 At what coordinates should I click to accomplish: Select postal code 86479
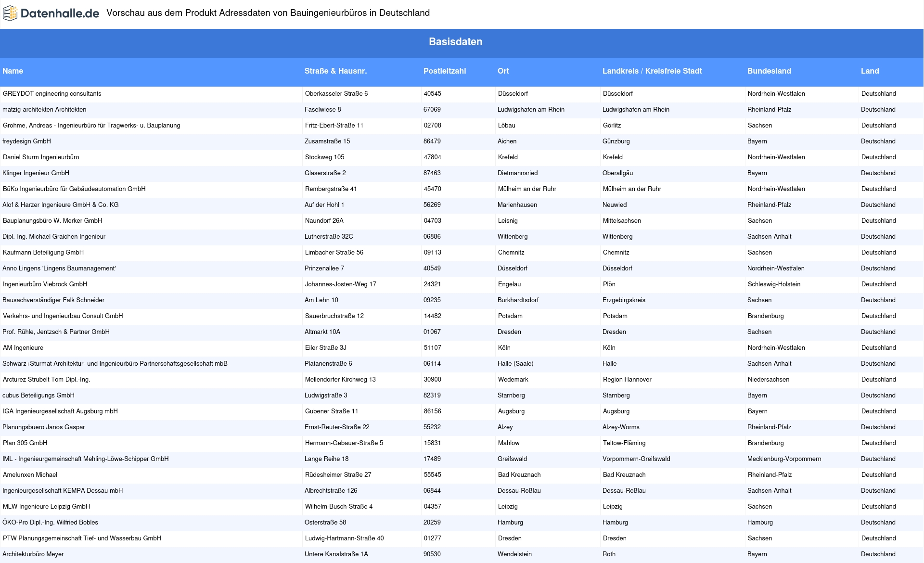pos(432,141)
